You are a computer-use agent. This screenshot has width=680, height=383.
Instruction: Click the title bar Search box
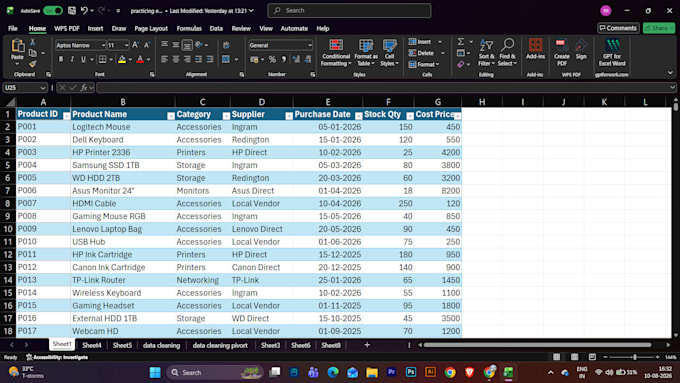click(350, 10)
